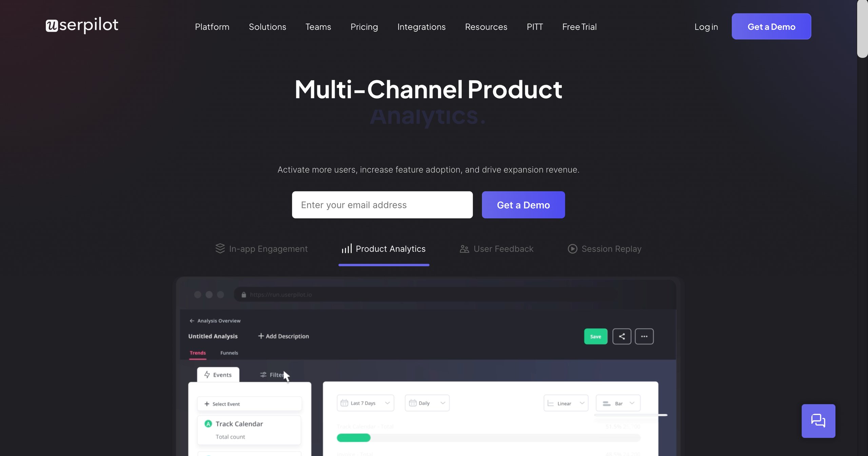Viewport: 868px width, 456px height.
Task: Click the Analysis Overview back arrow
Action: tap(192, 320)
